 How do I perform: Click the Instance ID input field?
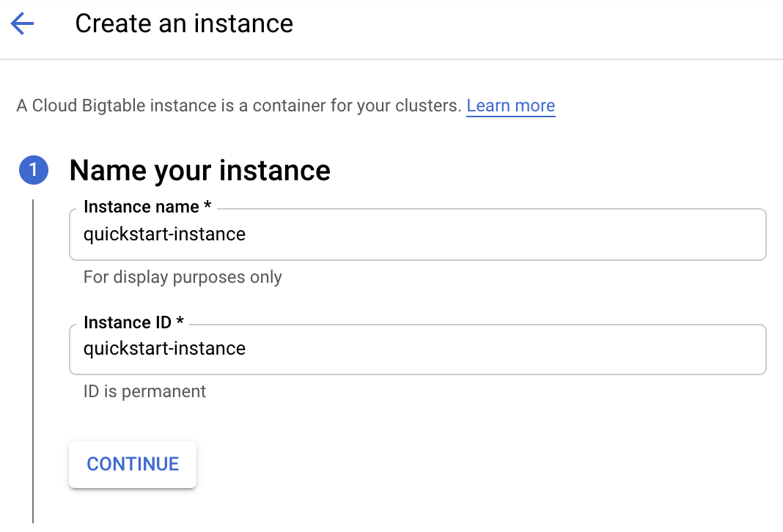pyautogui.click(x=417, y=350)
